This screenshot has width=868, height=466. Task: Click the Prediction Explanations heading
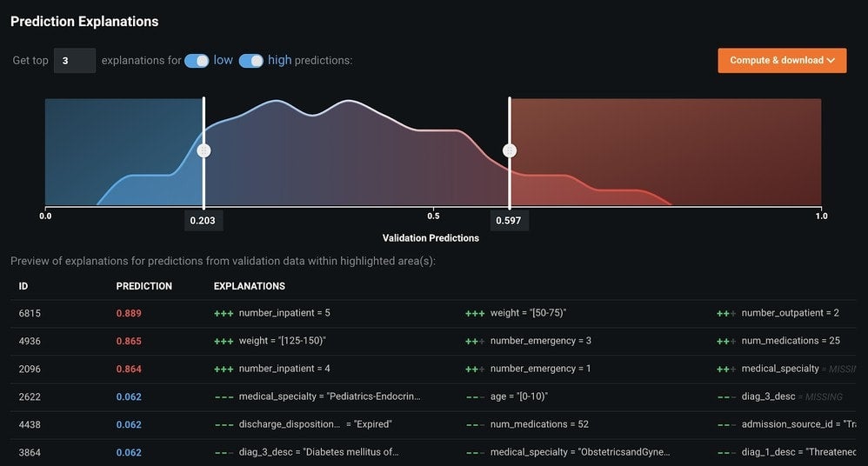point(84,22)
